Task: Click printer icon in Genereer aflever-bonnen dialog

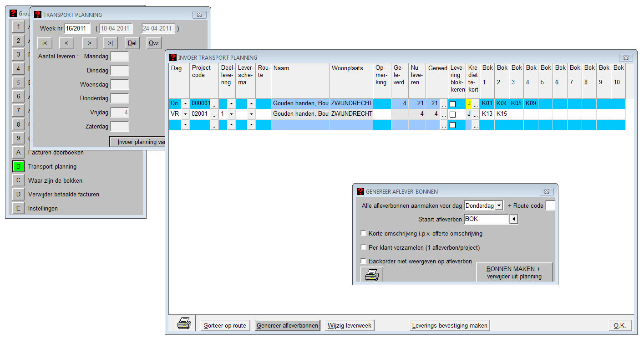Action: (372, 274)
